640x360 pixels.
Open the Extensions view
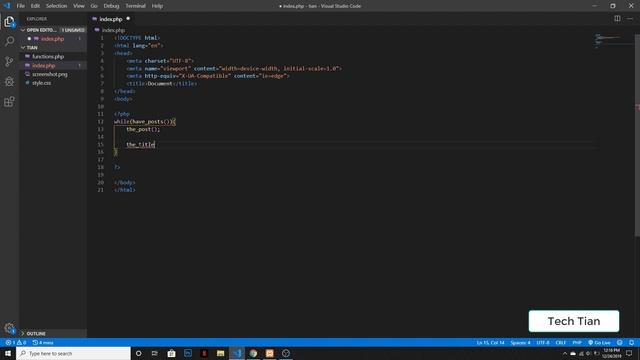click(9, 102)
